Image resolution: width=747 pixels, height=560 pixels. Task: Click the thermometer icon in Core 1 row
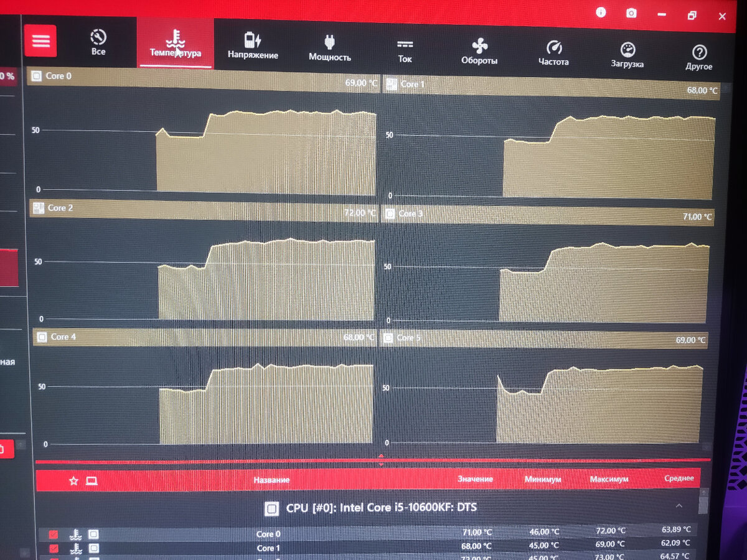click(x=75, y=548)
